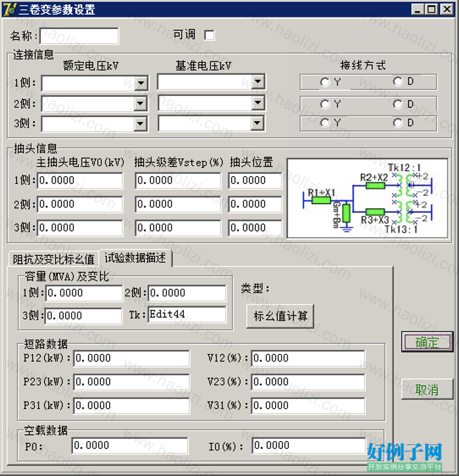Select D connection for 1侧

click(x=398, y=81)
